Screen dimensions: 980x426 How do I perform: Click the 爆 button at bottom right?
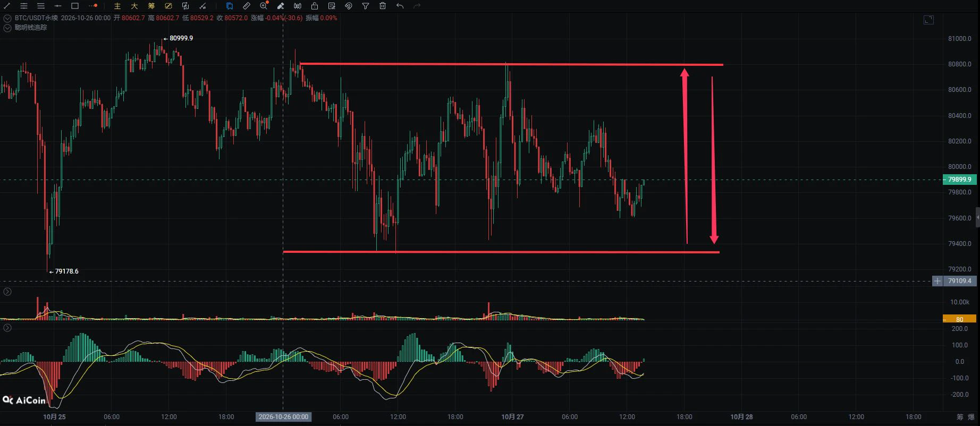point(971,417)
